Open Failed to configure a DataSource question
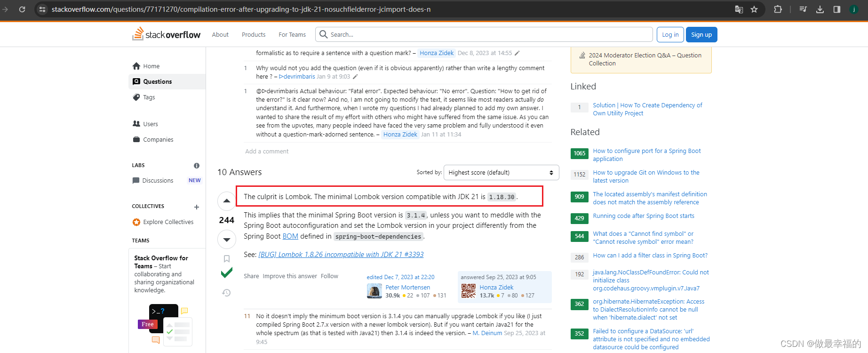 pyautogui.click(x=651, y=339)
